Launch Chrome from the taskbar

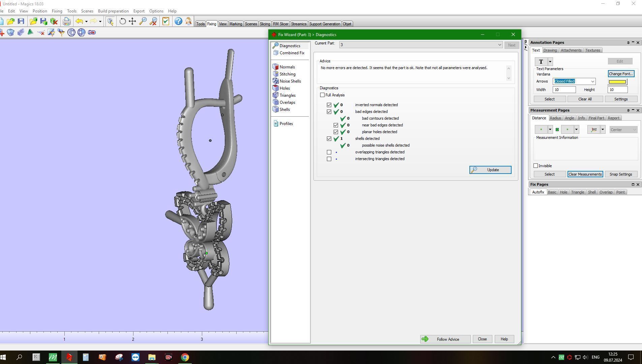(185, 357)
